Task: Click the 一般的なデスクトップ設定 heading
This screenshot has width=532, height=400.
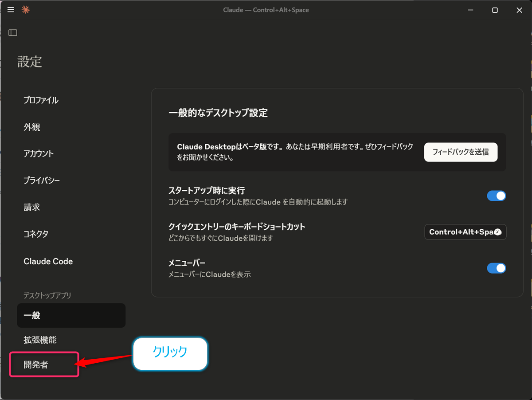Action: [218, 113]
